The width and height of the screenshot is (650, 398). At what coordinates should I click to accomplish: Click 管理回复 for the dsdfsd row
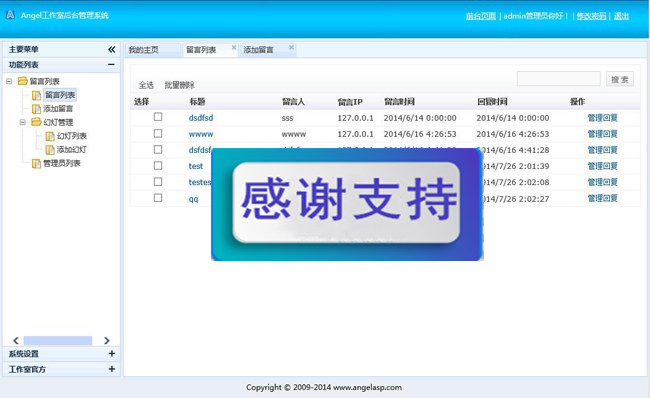(602, 118)
